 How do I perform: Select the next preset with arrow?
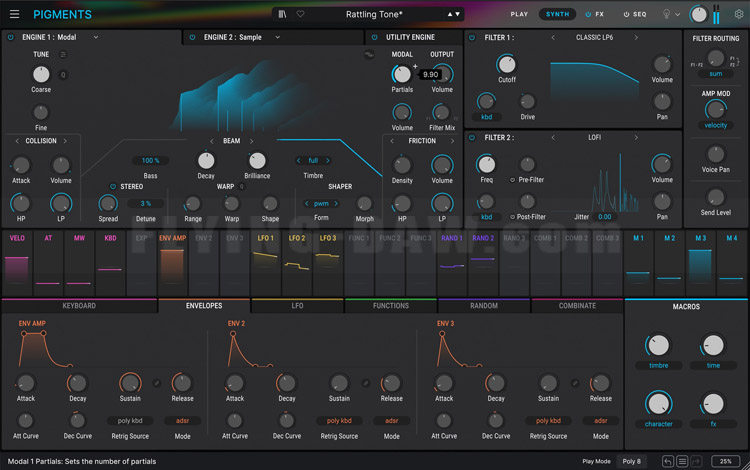point(459,14)
